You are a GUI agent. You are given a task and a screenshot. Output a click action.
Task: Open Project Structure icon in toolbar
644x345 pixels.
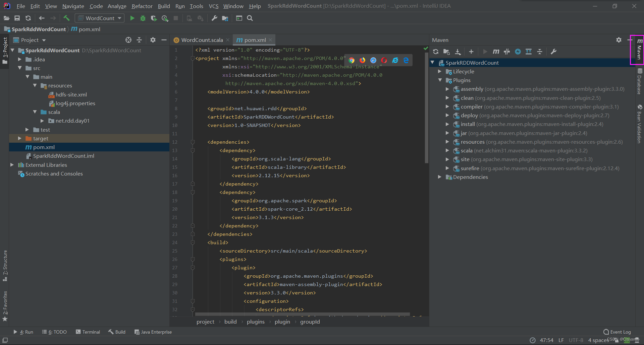225,18
